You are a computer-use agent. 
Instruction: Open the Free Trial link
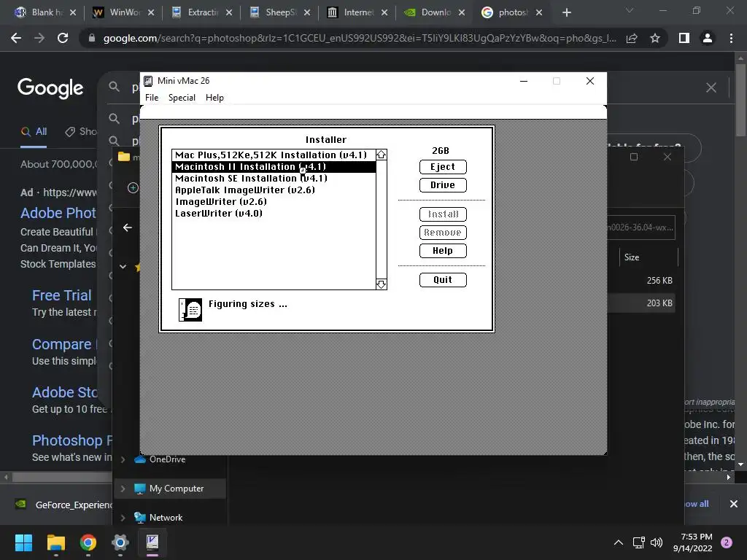(61, 295)
